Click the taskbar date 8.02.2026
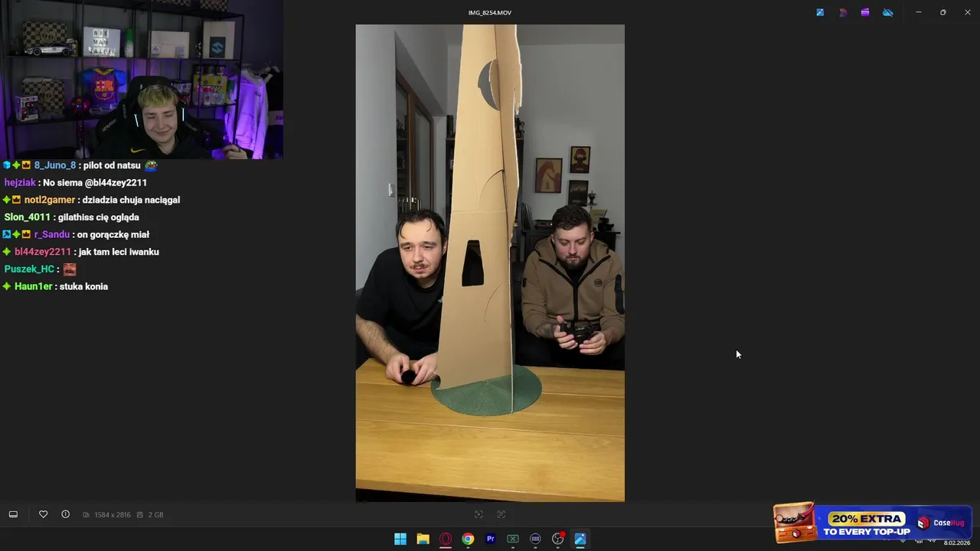 click(956, 543)
